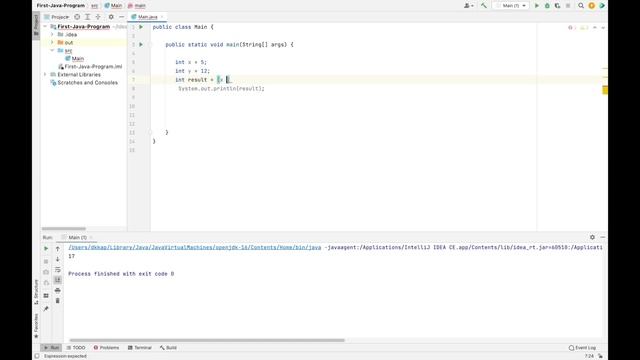Expand the out folder

click(x=52, y=42)
